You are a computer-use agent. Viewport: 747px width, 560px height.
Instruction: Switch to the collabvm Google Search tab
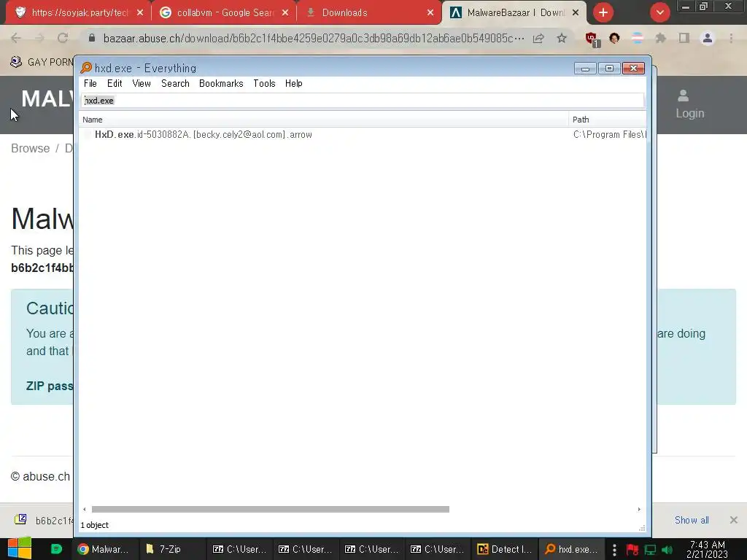[224, 12]
